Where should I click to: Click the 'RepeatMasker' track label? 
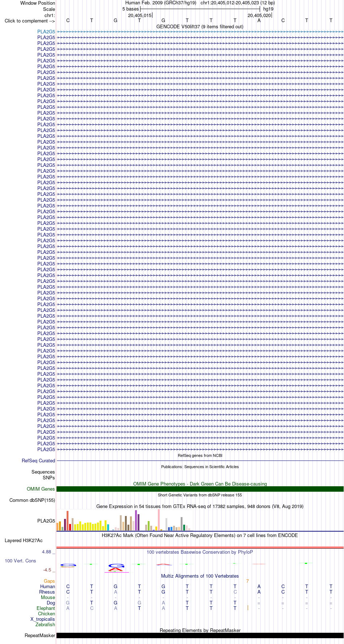(x=40, y=636)
